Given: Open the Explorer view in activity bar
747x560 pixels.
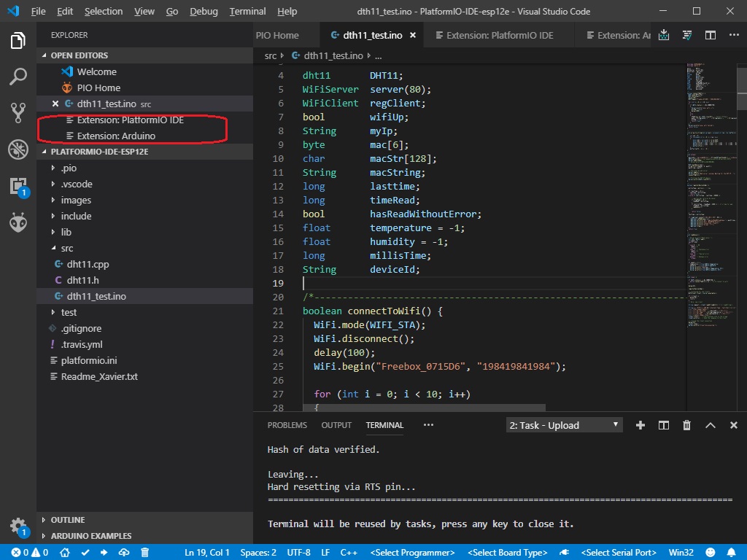Looking at the screenshot, I should pos(18,41).
